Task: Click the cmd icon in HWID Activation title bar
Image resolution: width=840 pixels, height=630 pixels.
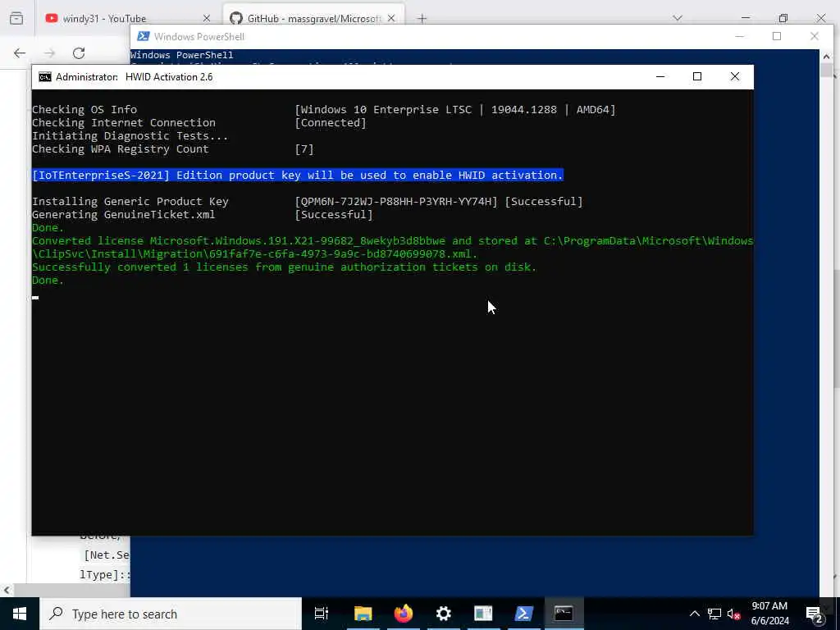Action: [45, 77]
